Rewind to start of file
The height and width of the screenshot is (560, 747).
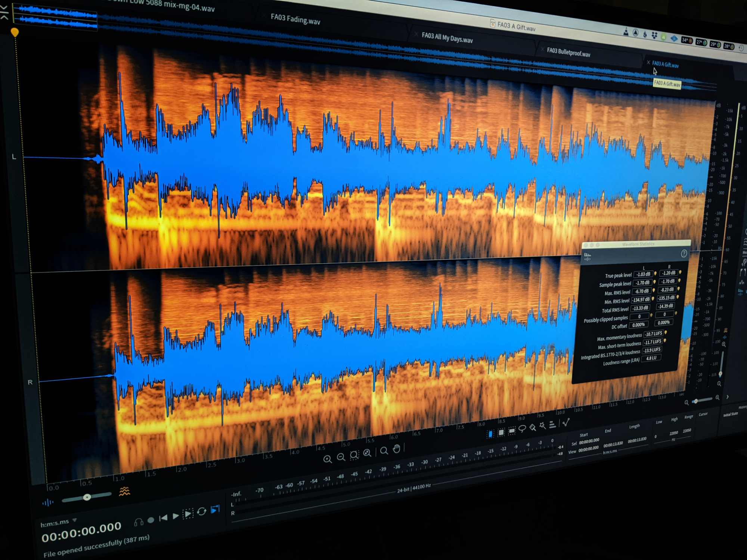(163, 518)
